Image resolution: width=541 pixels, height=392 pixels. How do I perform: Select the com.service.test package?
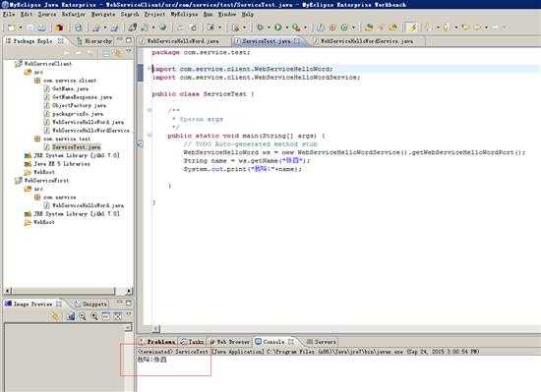62,139
